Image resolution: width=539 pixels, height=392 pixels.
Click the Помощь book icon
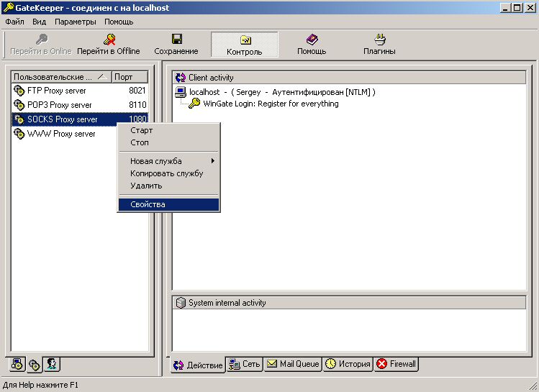(312, 40)
